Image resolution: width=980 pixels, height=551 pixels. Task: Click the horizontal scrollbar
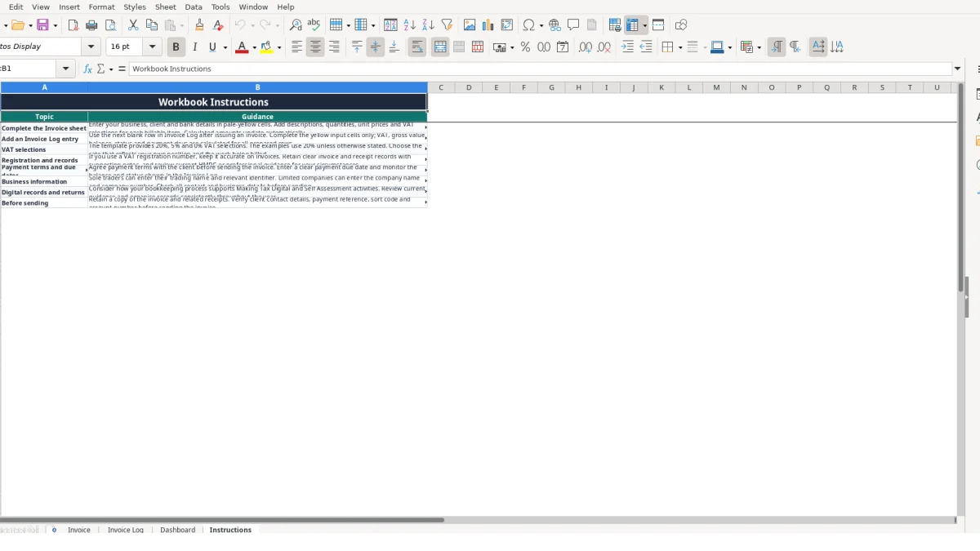tap(222, 519)
